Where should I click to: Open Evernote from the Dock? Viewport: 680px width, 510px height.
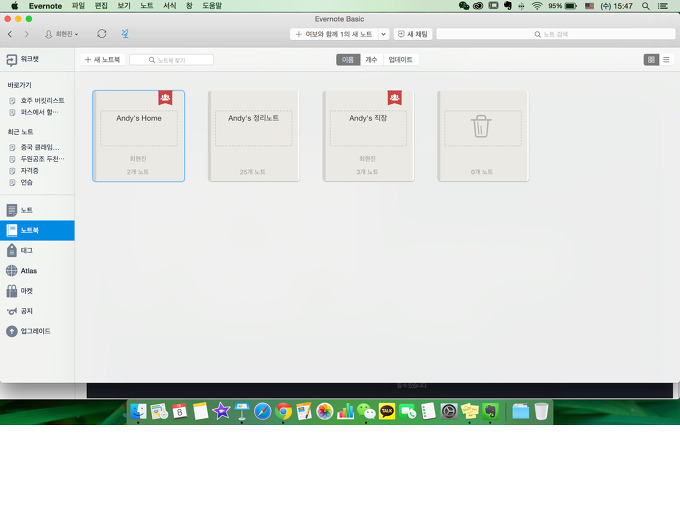coord(490,411)
